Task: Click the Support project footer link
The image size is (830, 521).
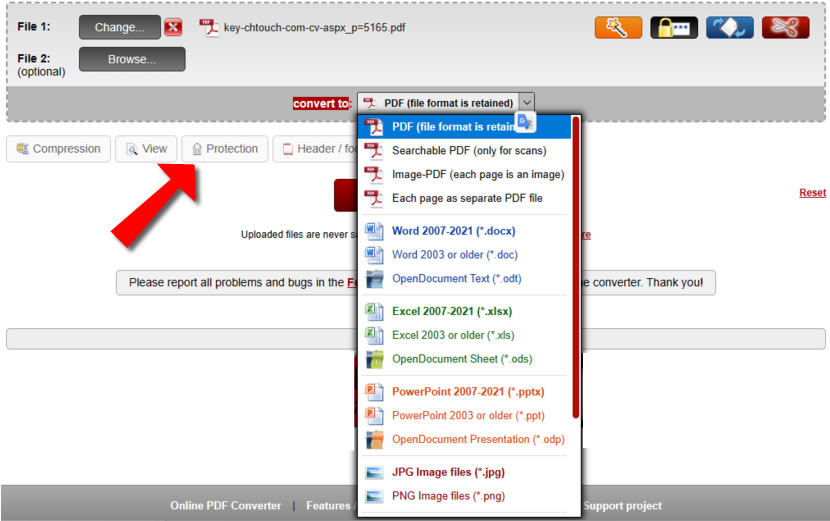Action: click(622, 506)
